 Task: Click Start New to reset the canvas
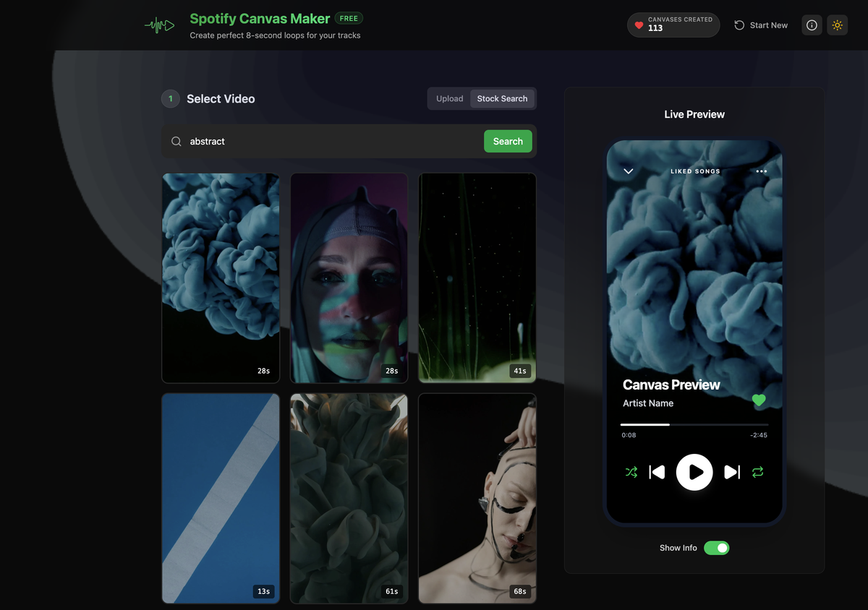761,25
